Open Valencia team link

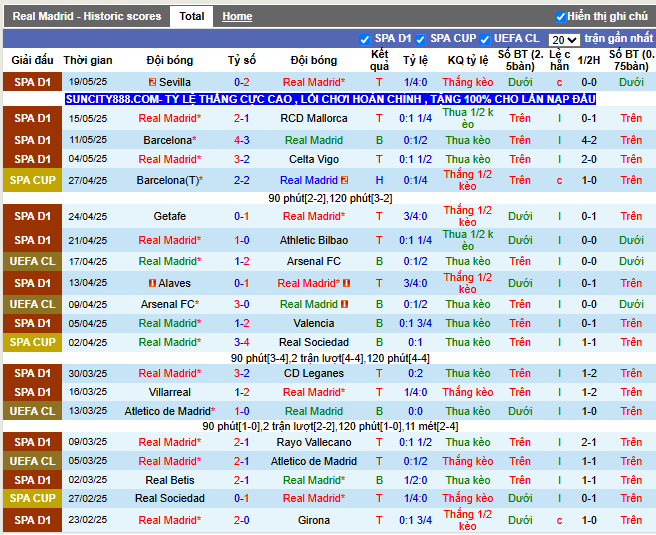[314, 323]
